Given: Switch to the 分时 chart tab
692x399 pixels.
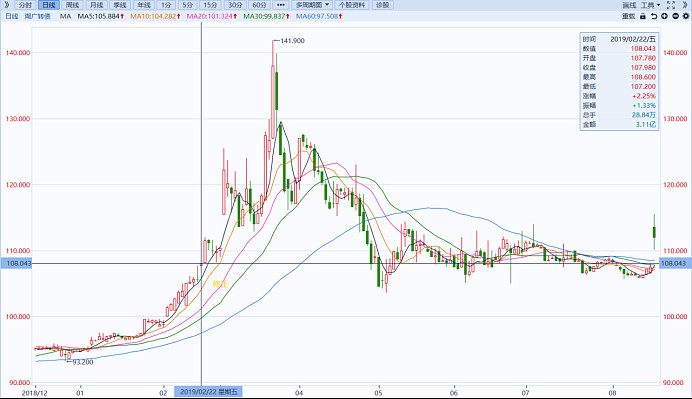Looking at the screenshot, I should coord(25,5).
